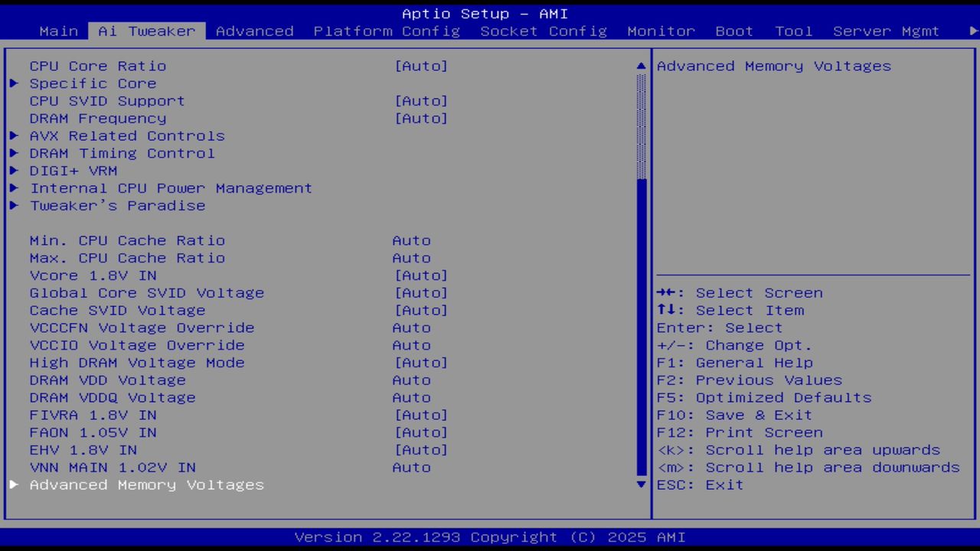980x551 pixels.
Task: Open the Monitor tab
Action: [x=660, y=31]
